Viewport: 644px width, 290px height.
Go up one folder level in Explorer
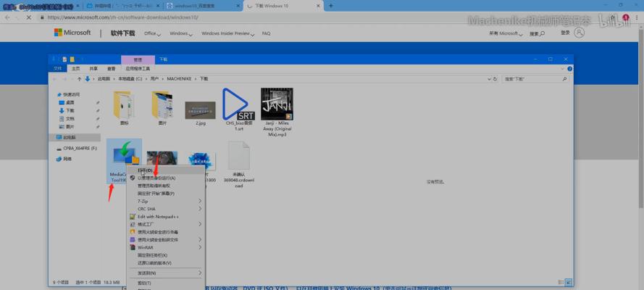pyautogui.click(x=79, y=79)
